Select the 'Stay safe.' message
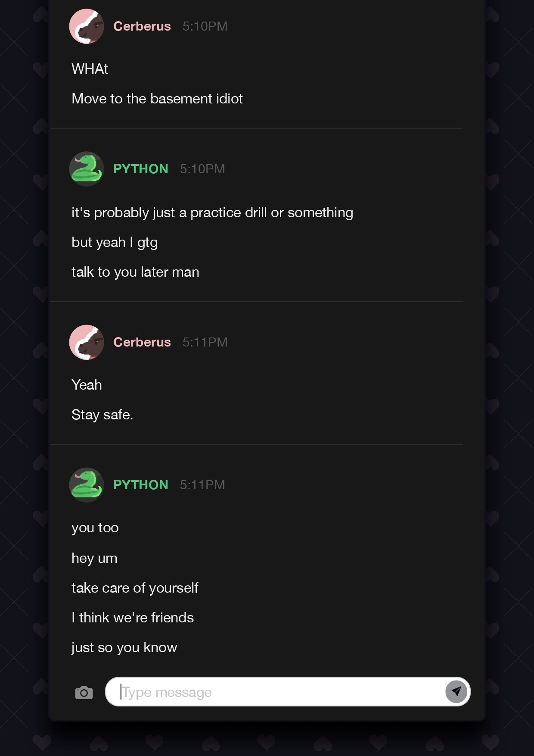This screenshot has width=534, height=756. pos(102,415)
